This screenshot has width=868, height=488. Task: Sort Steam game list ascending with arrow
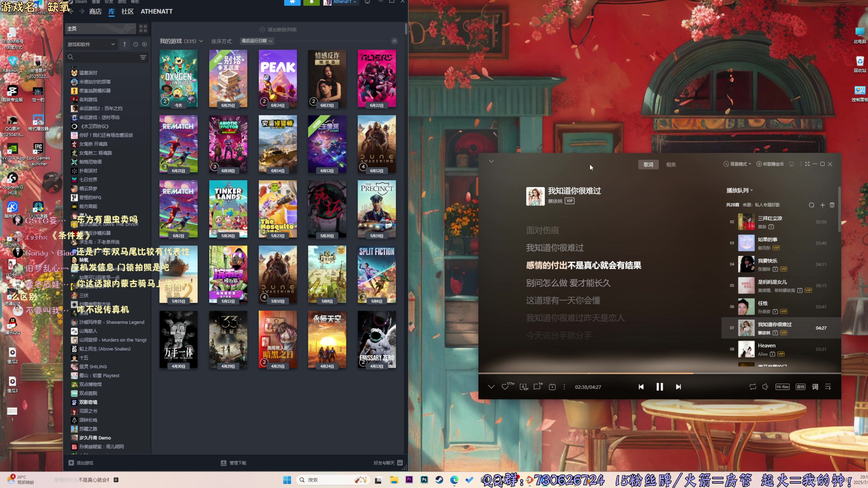[124, 44]
